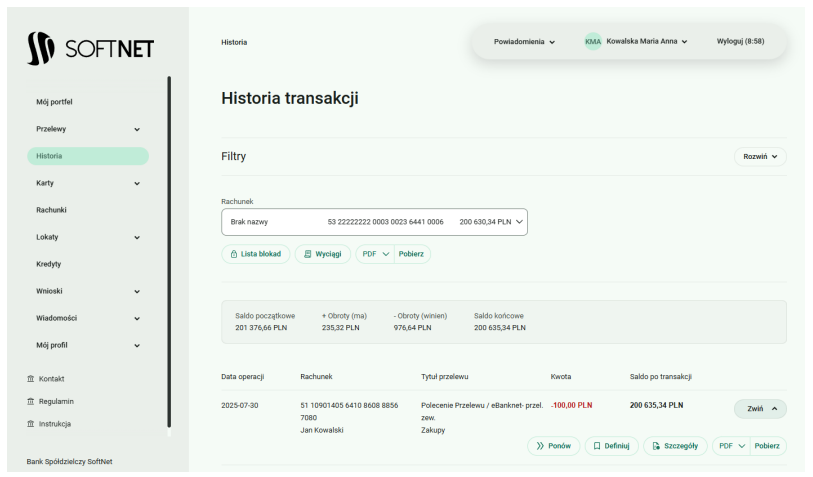The width and height of the screenshot is (813, 477).
Task: Open the Instrukcja sidebar link
Action: (x=55, y=424)
